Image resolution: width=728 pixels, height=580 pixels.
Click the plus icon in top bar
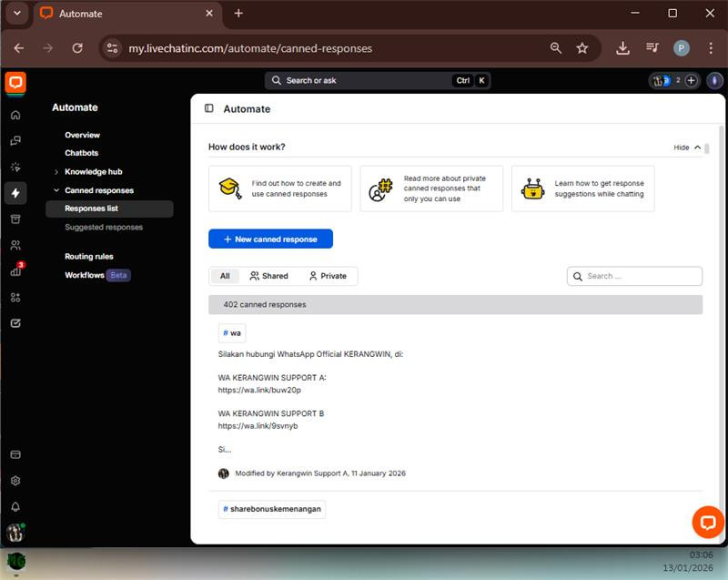691,80
